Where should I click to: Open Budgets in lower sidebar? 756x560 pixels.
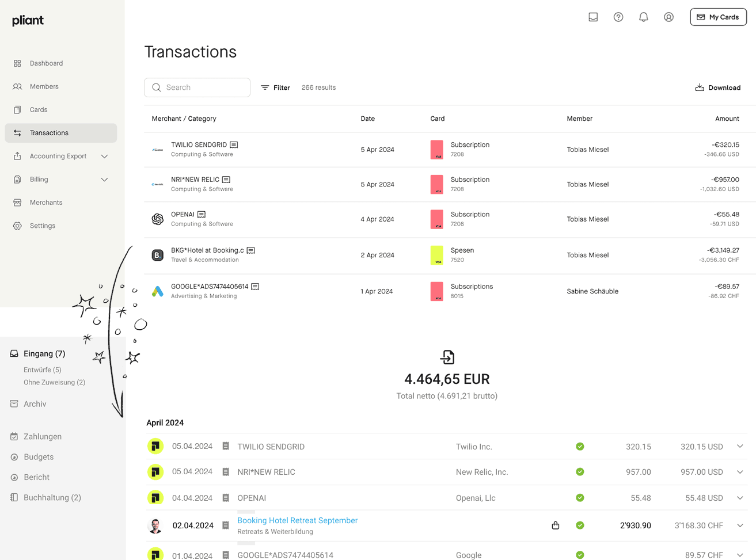(x=39, y=457)
